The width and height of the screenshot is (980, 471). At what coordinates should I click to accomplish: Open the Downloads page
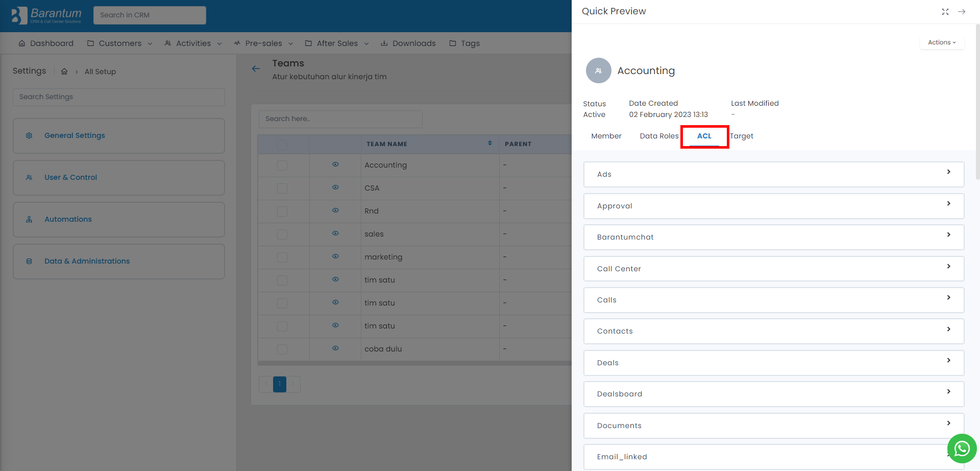pos(408,43)
